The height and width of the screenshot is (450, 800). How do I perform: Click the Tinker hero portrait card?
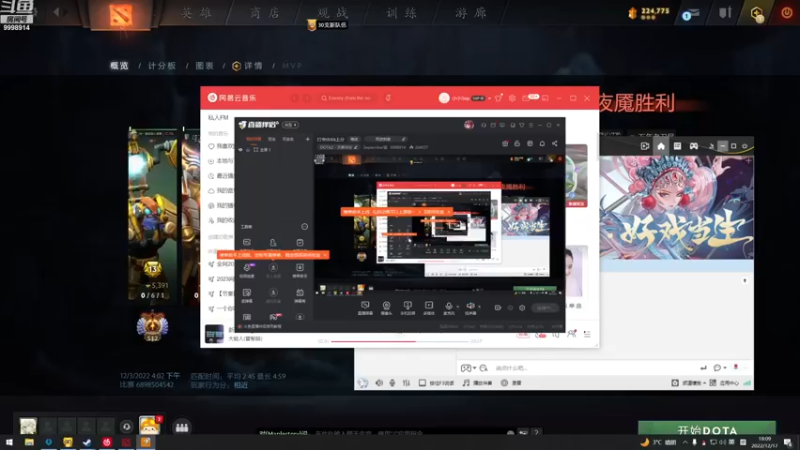[x=153, y=216]
